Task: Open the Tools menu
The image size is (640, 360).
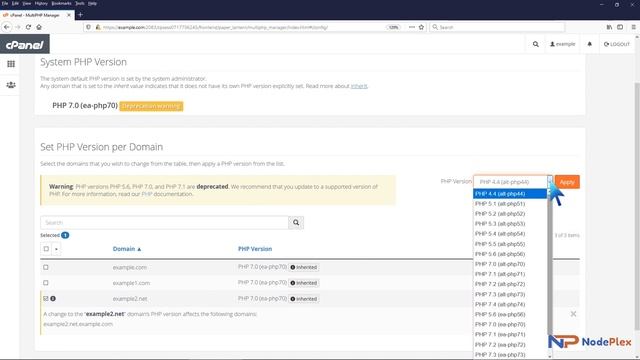Action: pyautogui.click(x=80, y=3)
